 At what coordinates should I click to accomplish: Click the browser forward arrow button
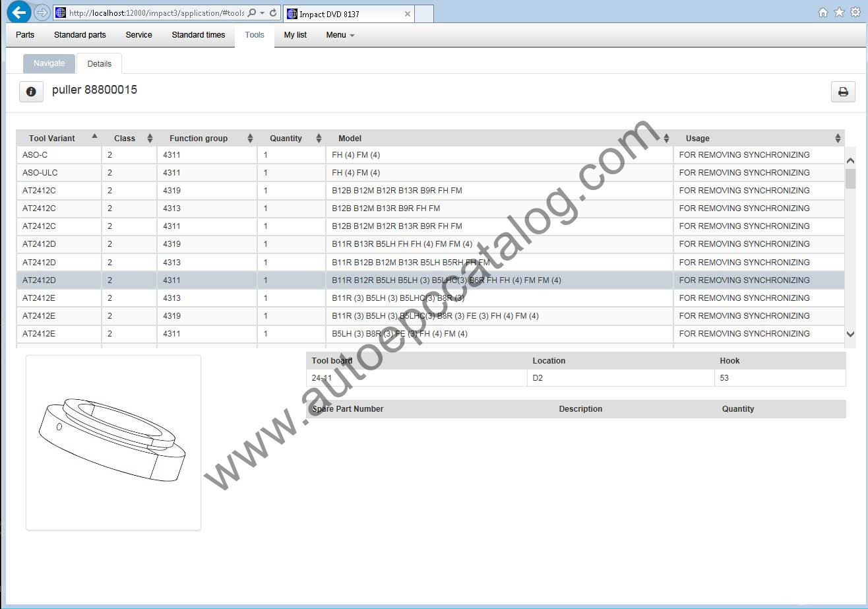point(42,13)
